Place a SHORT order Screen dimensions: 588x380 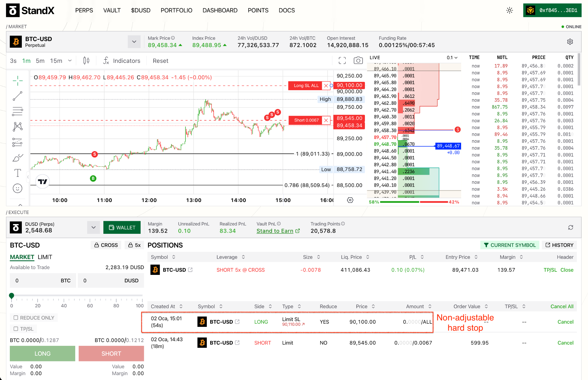point(111,354)
